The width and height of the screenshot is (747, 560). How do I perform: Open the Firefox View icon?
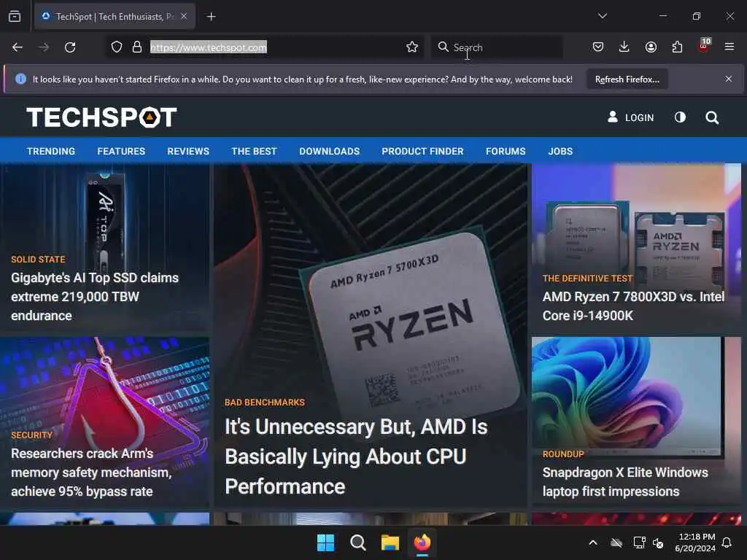click(15, 17)
